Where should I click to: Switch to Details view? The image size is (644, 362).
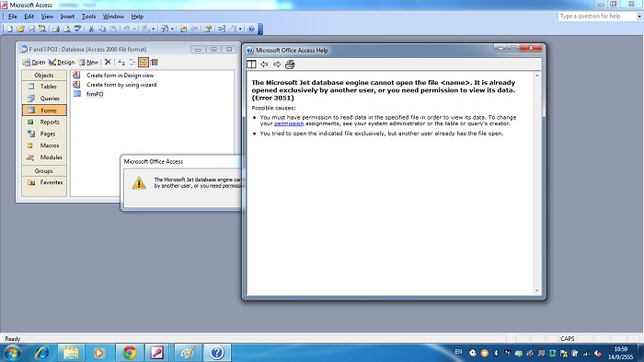tap(154, 62)
